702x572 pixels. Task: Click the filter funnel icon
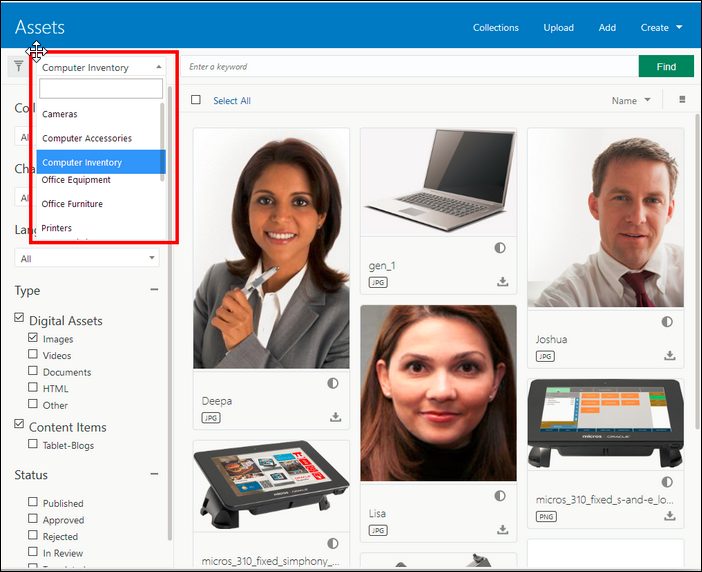click(18, 66)
